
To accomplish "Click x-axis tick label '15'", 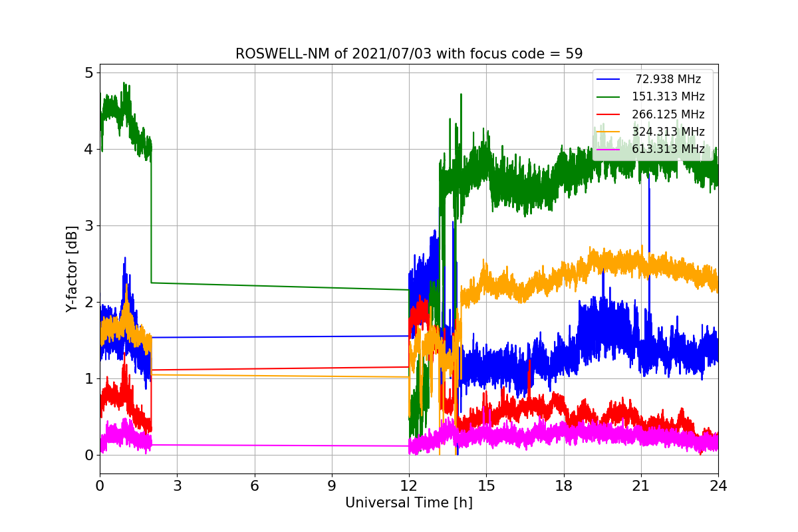I will [486, 485].
